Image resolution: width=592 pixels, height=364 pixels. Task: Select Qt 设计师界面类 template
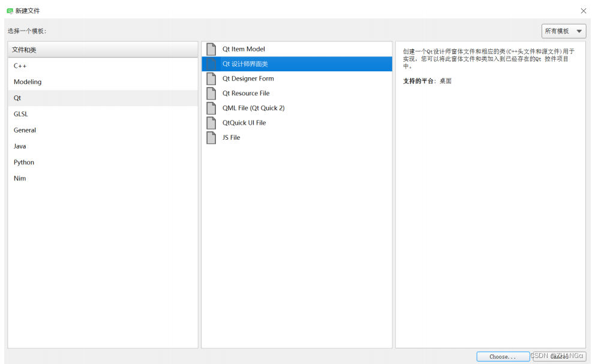pyautogui.click(x=297, y=64)
